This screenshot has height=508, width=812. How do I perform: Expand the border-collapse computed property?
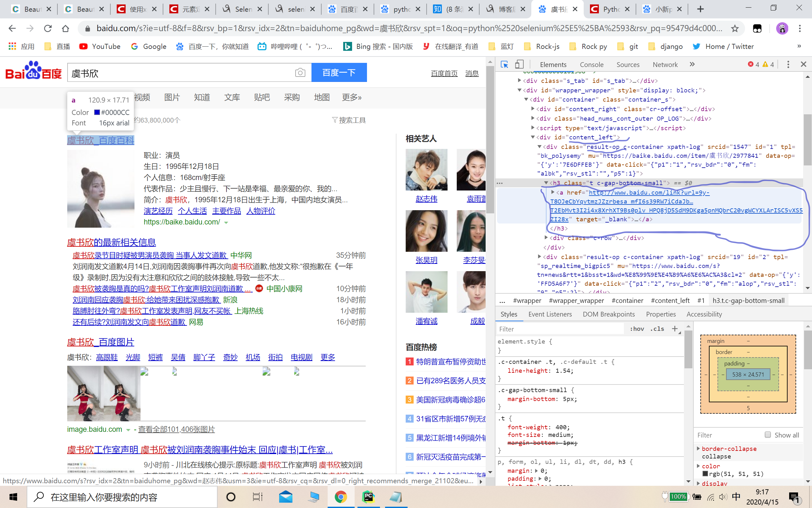click(x=698, y=449)
